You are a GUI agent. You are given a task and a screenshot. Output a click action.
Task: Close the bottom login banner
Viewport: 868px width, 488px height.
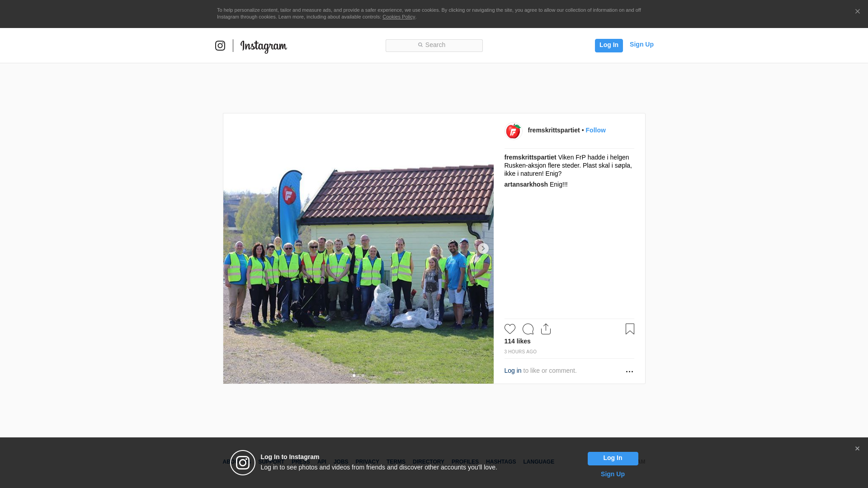coord(857,449)
